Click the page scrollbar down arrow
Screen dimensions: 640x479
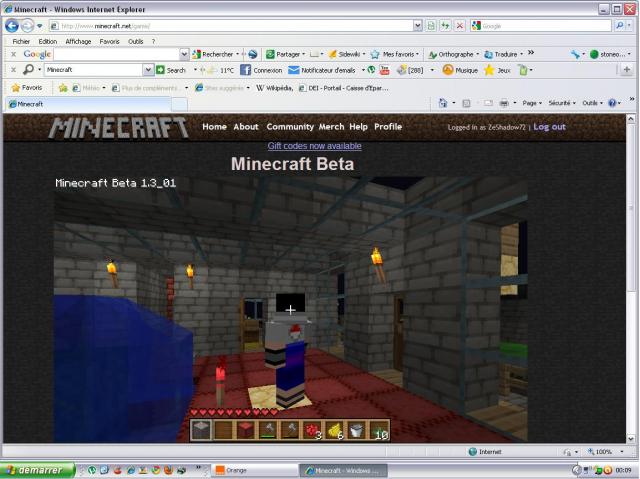tap(631, 439)
